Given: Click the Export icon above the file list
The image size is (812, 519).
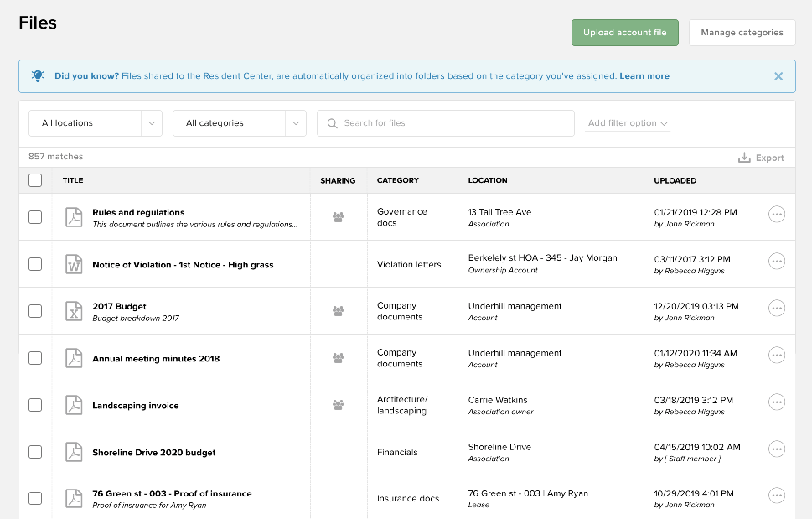Looking at the screenshot, I should (743, 157).
